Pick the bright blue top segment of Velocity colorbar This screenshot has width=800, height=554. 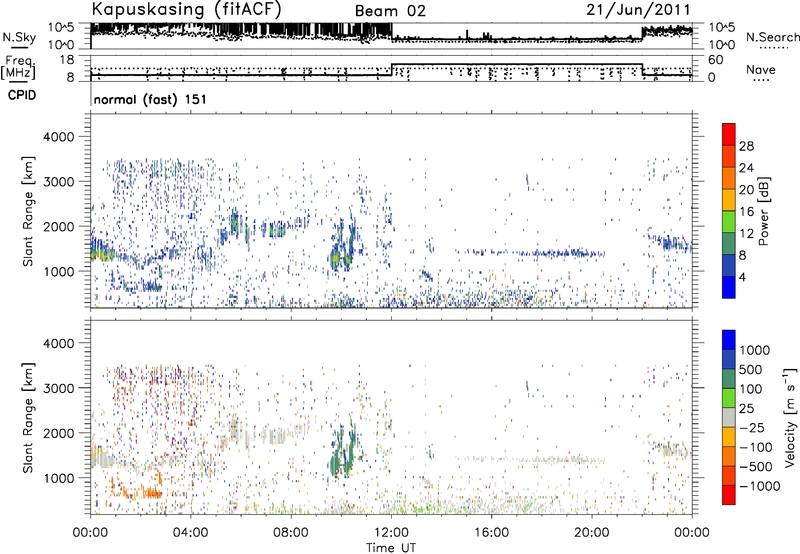(729, 340)
